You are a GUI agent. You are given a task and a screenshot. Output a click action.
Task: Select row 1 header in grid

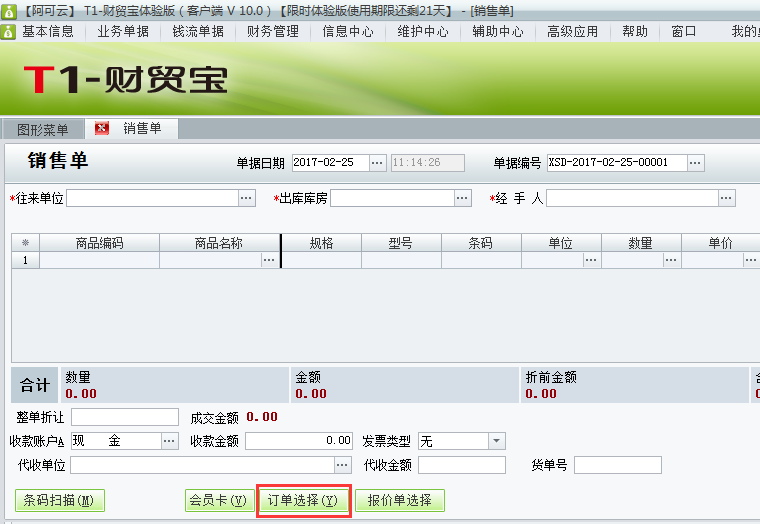pos(25,260)
